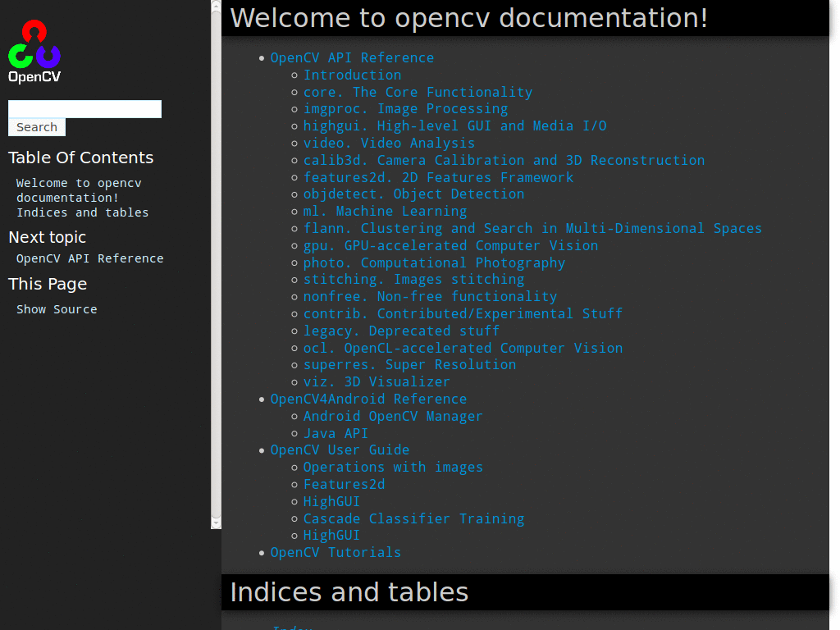Open OpenCV Tutorials
The height and width of the screenshot is (630, 840).
pos(336,552)
